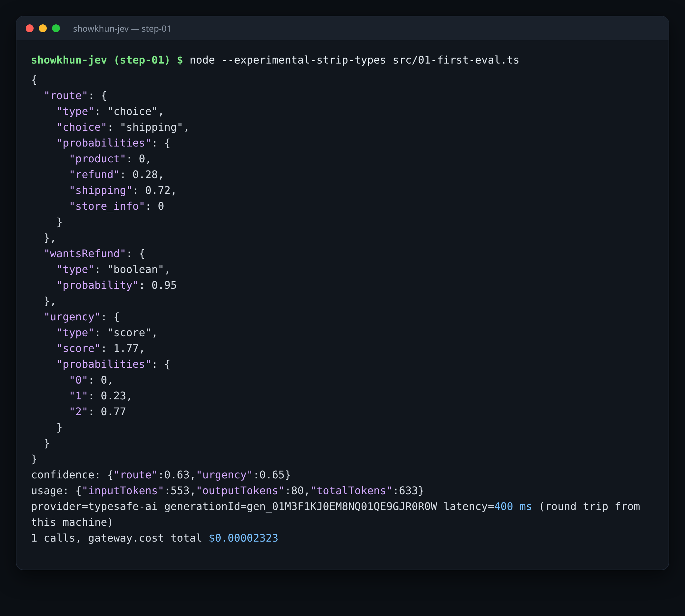
Task: Click the 'usage:' tokens output line
Action: point(228,491)
